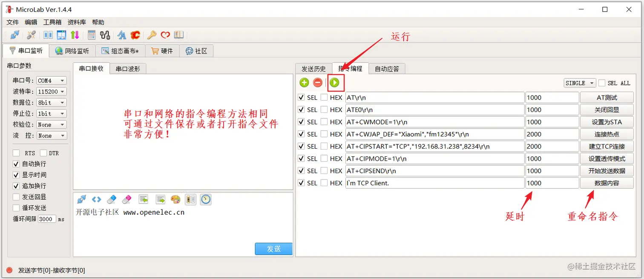Screen dimensions: 644x279
Task: Toggle the DTR checkbox
Action: (43, 153)
